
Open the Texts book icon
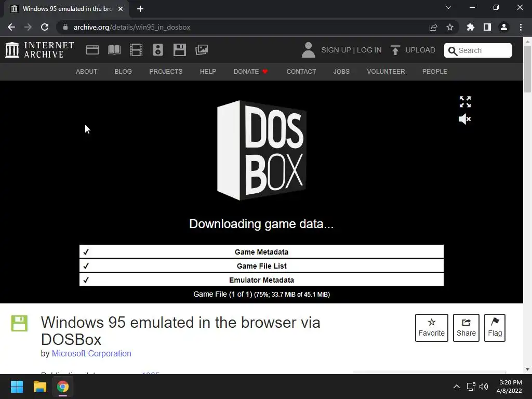[x=114, y=50]
